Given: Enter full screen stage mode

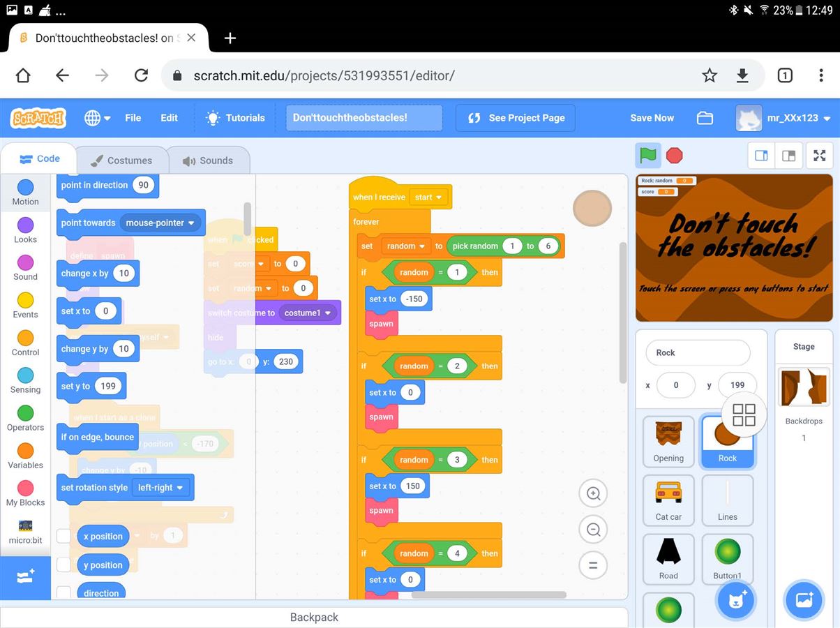Looking at the screenshot, I should pos(820,156).
